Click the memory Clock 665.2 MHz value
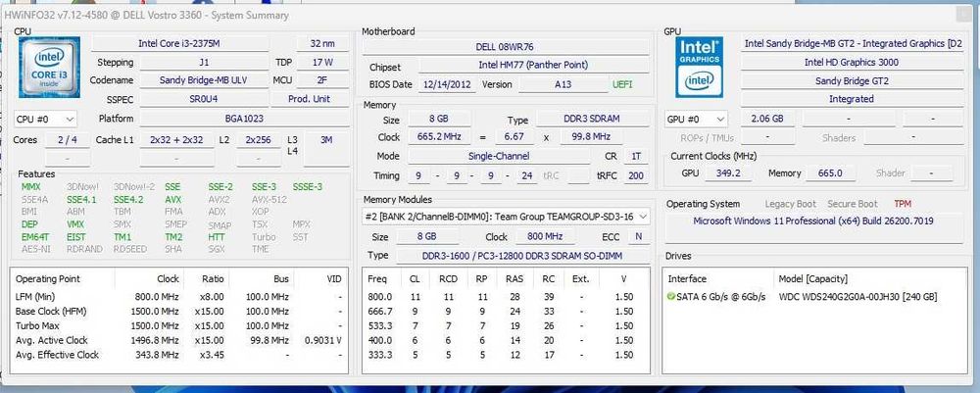The image size is (980, 393). [x=437, y=137]
